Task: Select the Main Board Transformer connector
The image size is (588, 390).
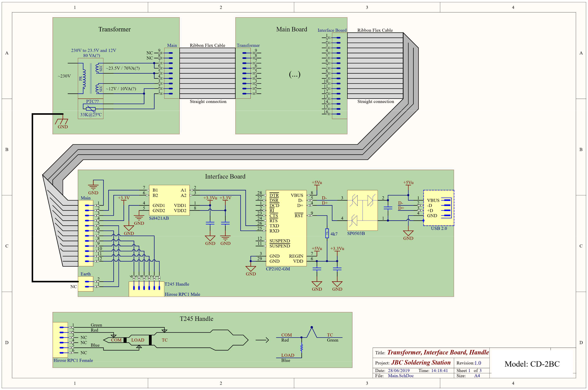Action: pos(243,73)
